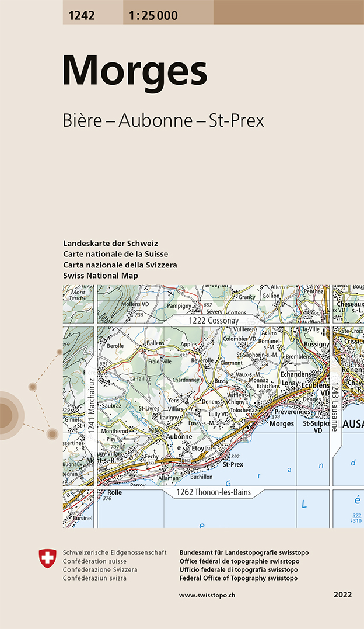Screen dimensions: 364x629
Task: Click Aubonne town label on the map
Action: coord(178,437)
